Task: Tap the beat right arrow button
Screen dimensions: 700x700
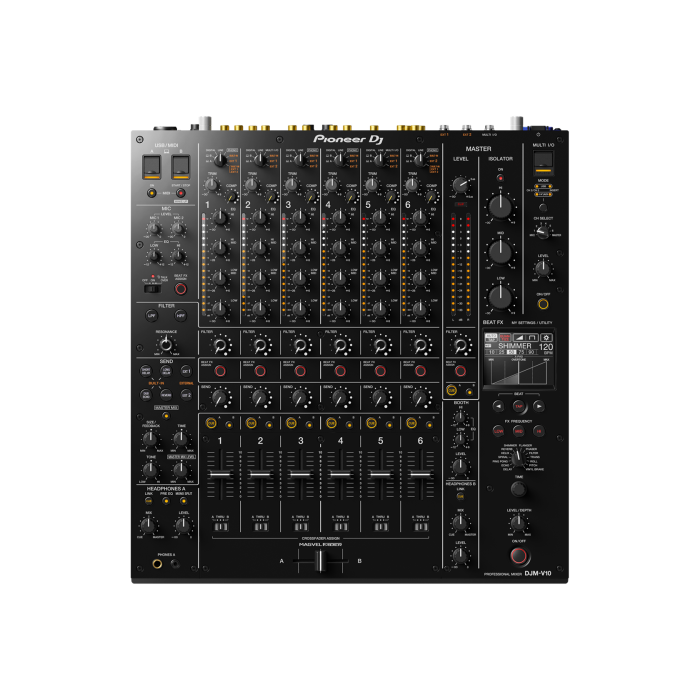Action: (539, 406)
